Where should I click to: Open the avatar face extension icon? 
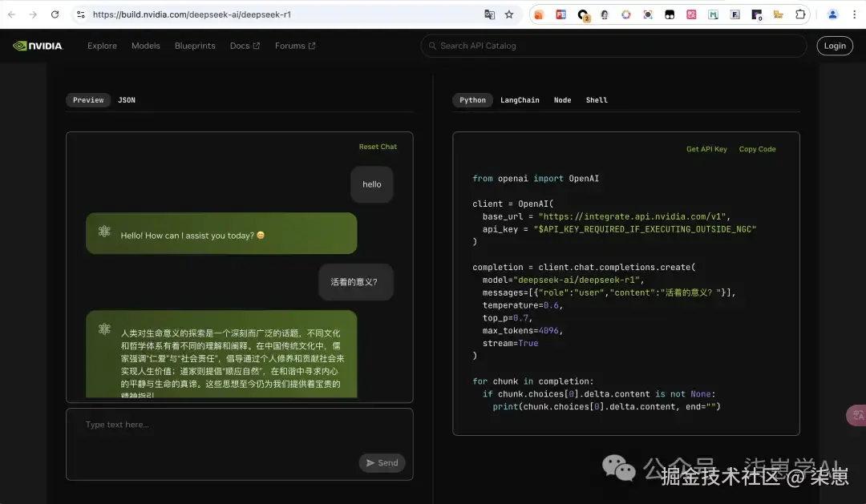coord(605,14)
